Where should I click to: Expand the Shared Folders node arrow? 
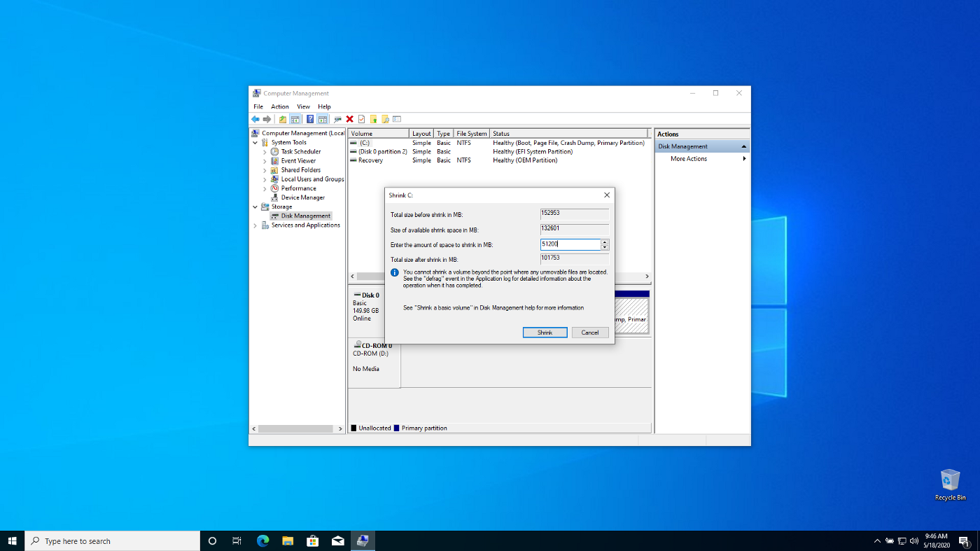pos(265,169)
